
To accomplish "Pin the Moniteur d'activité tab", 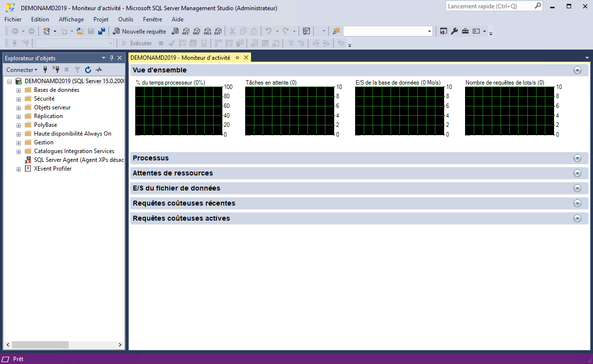I will pos(237,57).
